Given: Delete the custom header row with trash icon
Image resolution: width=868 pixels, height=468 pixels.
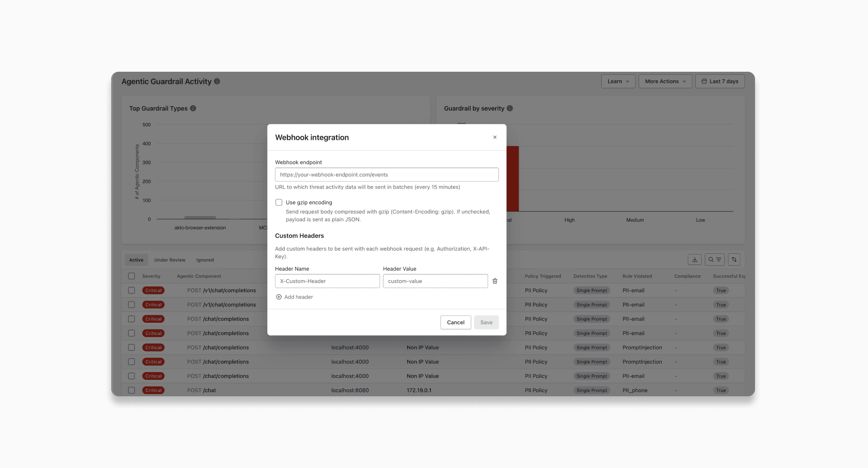Looking at the screenshot, I should tap(495, 281).
